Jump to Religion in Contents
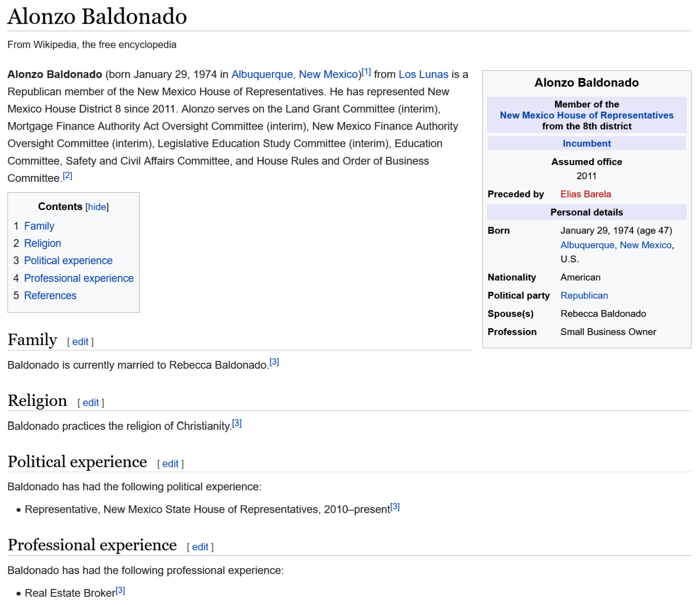The image size is (700, 605). pos(42,243)
